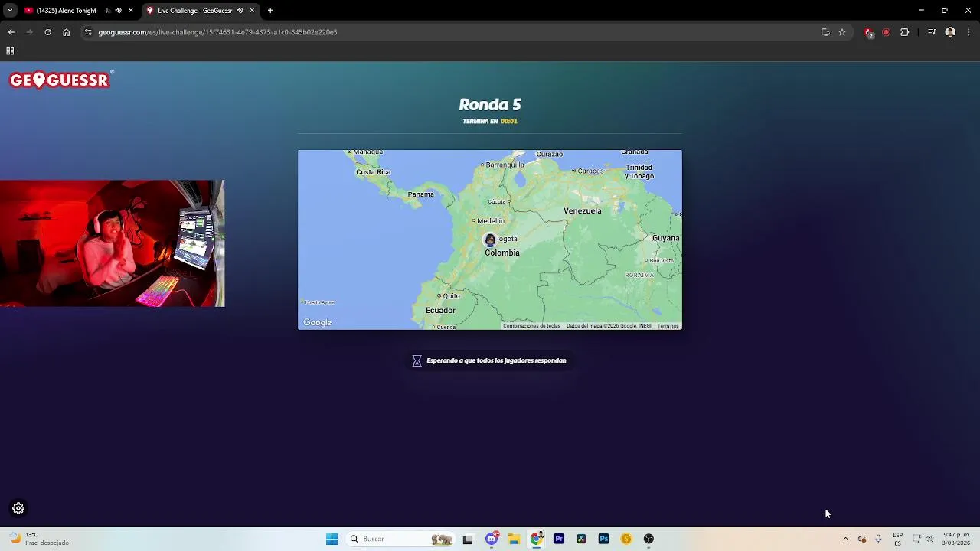
Task: Focus the geoguessr.com address bar
Action: 452,32
